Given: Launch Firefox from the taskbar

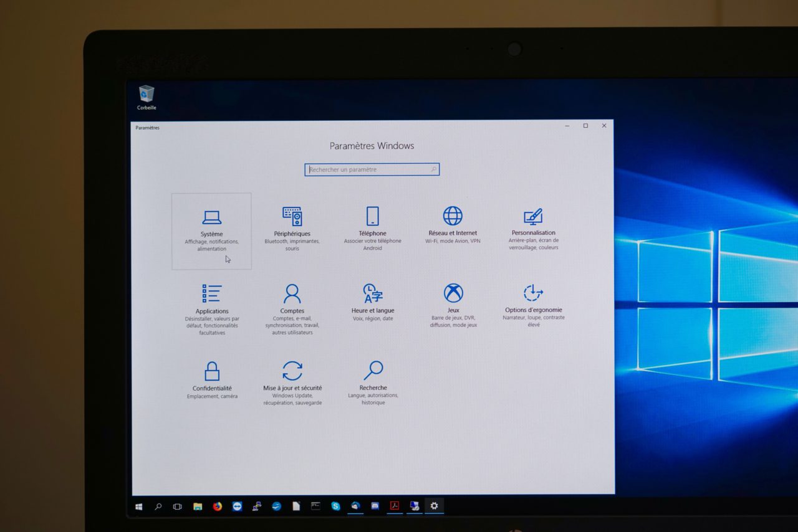Looking at the screenshot, I should [x=217, y=506].
